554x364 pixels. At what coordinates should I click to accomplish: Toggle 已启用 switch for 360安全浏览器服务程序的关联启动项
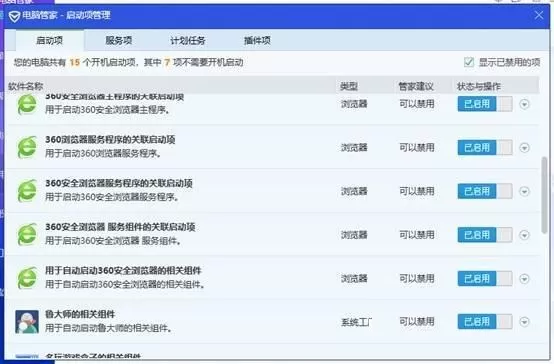point(485,191)
